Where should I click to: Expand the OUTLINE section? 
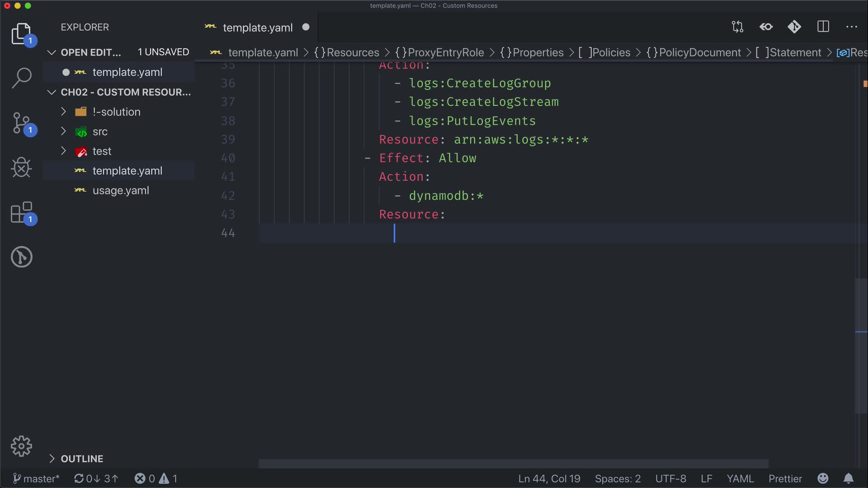point(82,459)
